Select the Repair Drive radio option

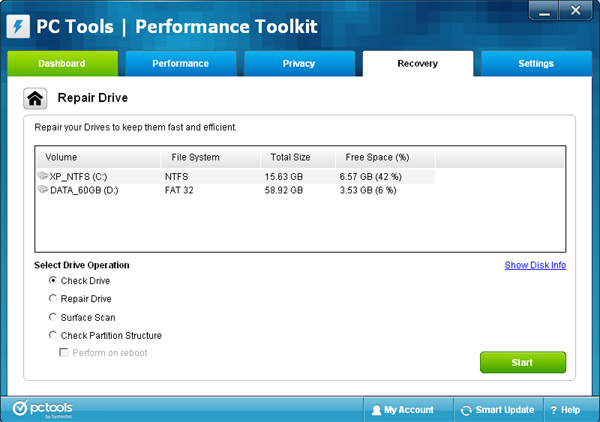pyautogui.click(x=53, y=299)
